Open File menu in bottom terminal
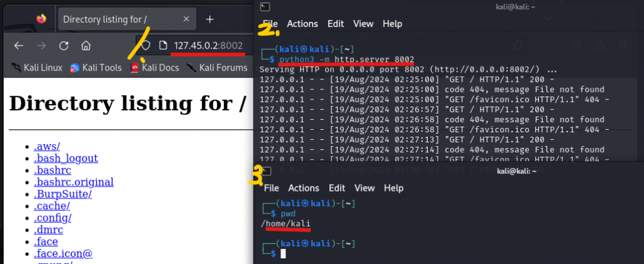 pyautogui.click(x=272, y=188)
